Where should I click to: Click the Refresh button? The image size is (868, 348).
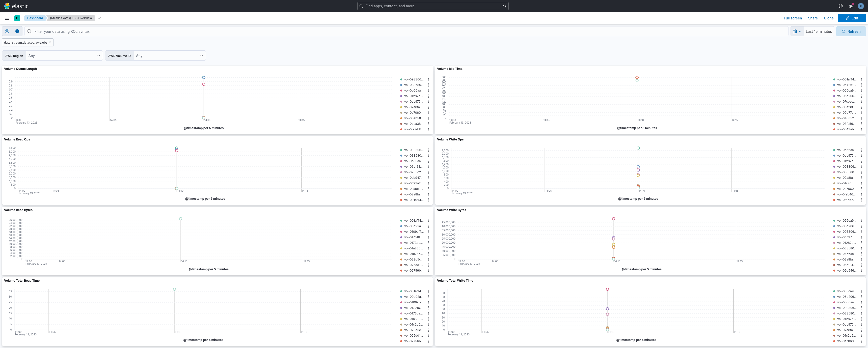[x=851, y=31]
